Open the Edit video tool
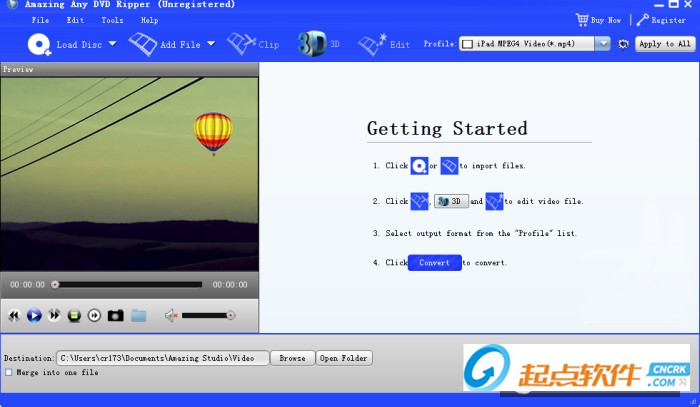This screenshot has height=407, width=700. click(x=384, y=44)
